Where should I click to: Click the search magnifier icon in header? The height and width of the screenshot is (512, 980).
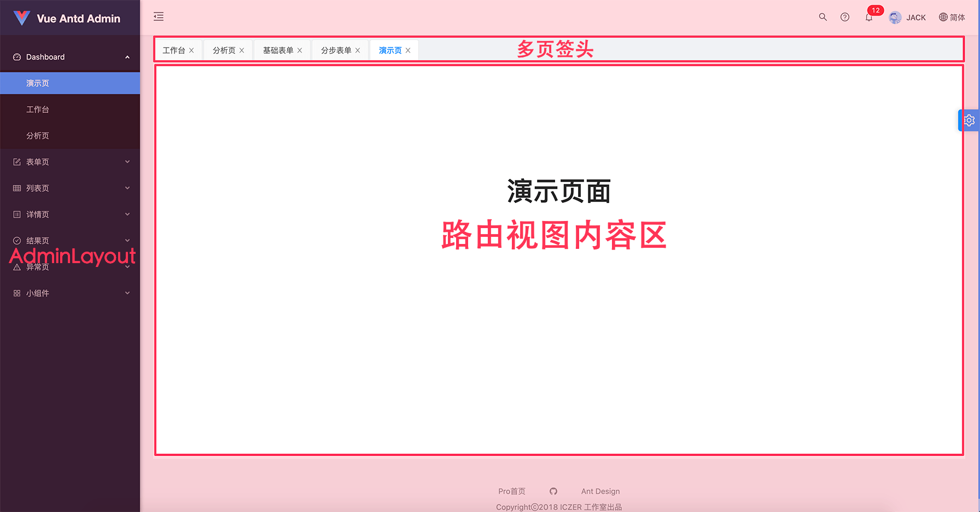(x=822, y=17)
